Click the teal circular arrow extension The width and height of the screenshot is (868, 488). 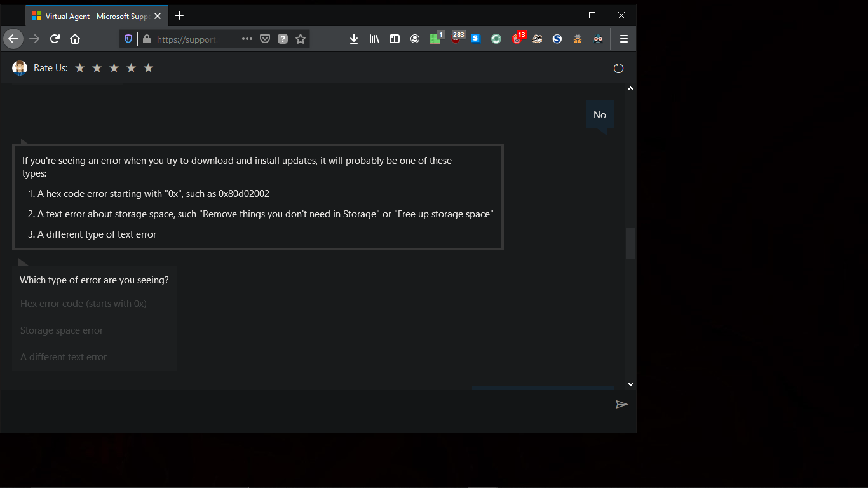[x=496, y=39]
